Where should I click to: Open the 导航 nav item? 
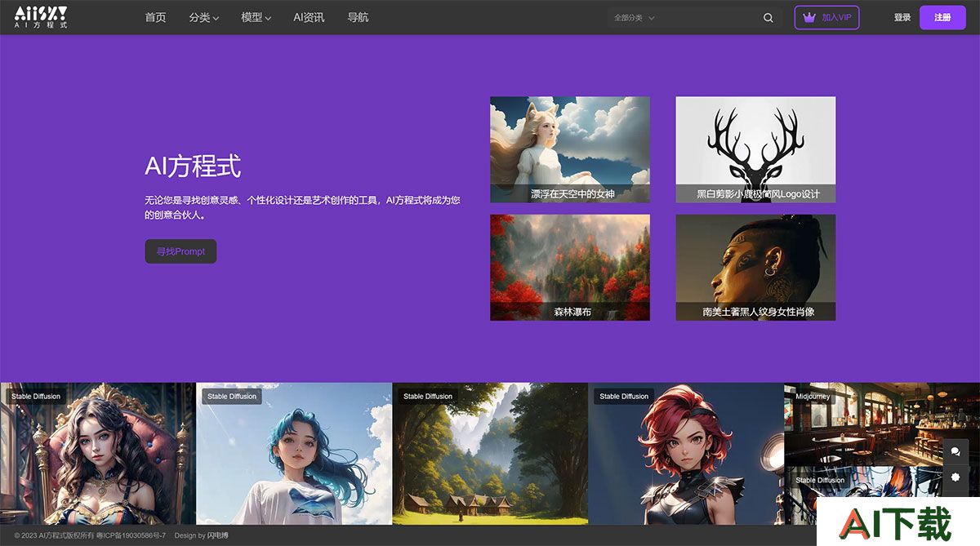pyautogui.click(x=358, y=17)
